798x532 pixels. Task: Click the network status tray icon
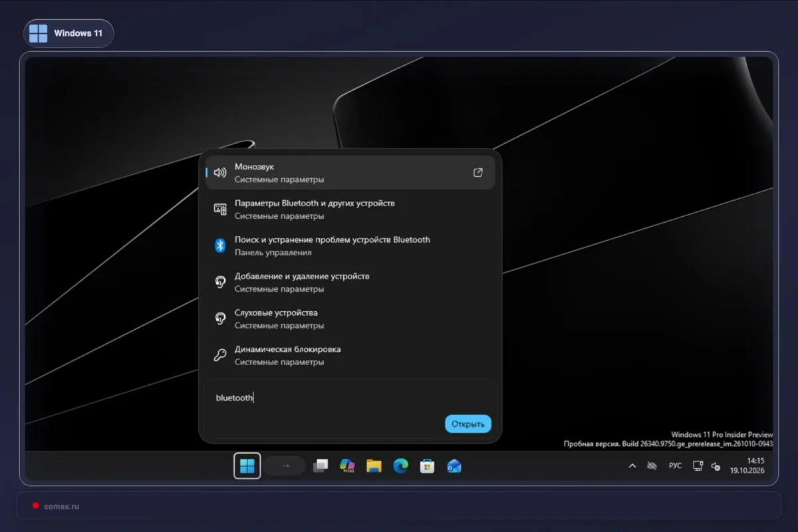[698, 466]
